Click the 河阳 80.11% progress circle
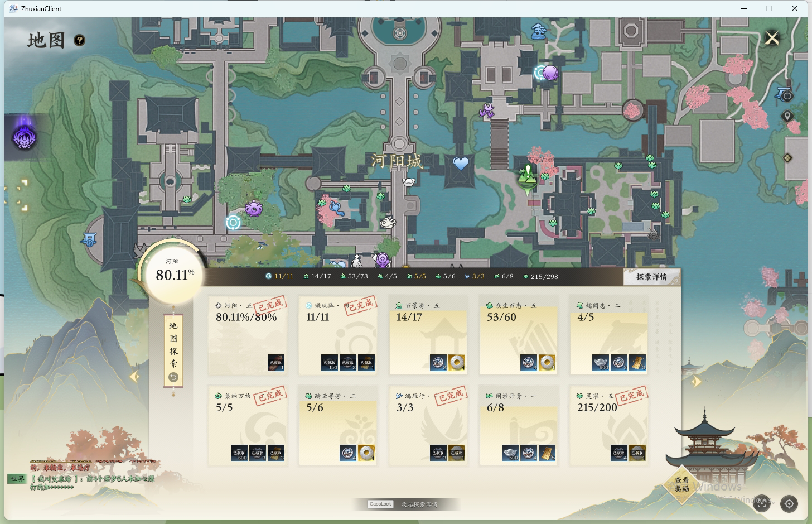Viewport: 812px width, 524px height. pyautogui.click(x=173, y=272)
